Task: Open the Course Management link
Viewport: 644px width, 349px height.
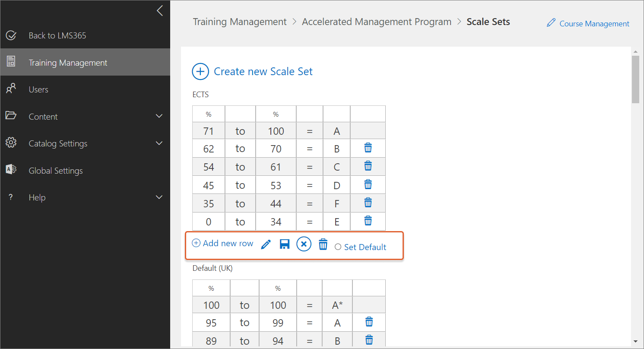Action: tap(588, 23)
